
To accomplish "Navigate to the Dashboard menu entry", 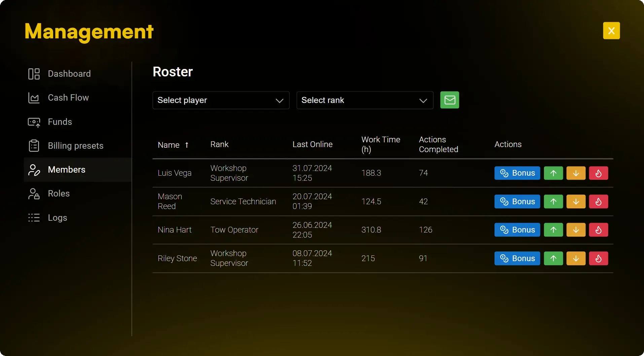I will click(69, 74).
